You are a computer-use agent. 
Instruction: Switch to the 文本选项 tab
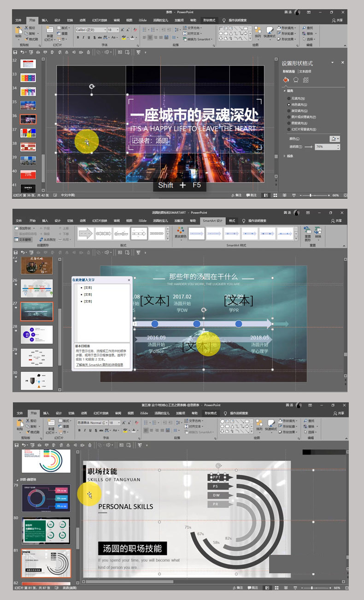point(305,71)
